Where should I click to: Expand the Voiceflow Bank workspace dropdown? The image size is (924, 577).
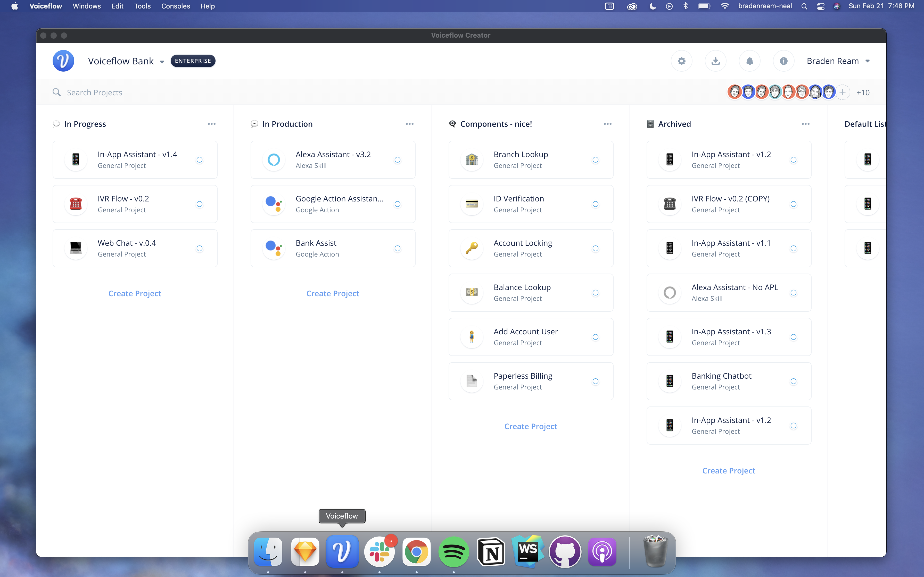pos(162,62)
